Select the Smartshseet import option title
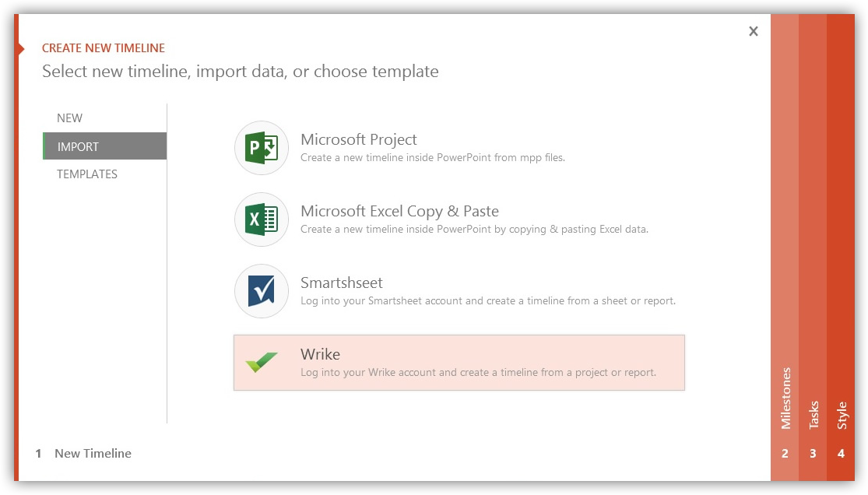 pyautogui.click(x=342, y=283)
